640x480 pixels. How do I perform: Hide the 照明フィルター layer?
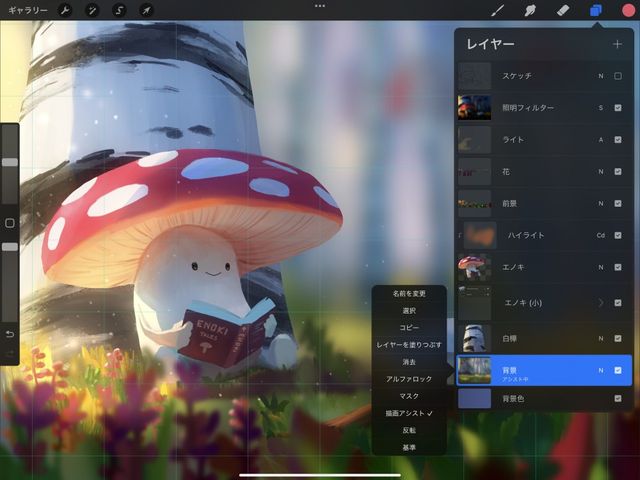click(x=618, y=108)
